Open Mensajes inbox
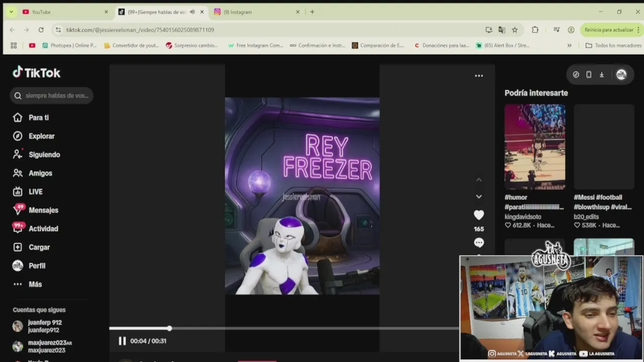The width and height of the screenshot is (644, 362). point(36,210)
